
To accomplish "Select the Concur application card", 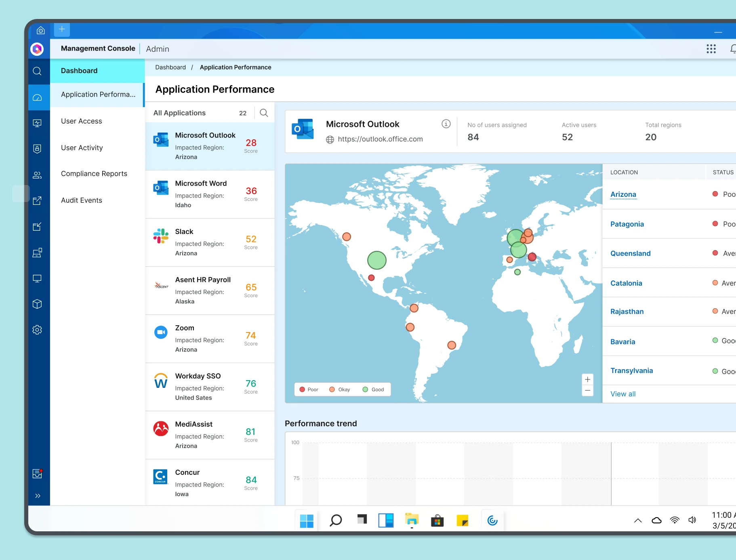I will point(210,482).
